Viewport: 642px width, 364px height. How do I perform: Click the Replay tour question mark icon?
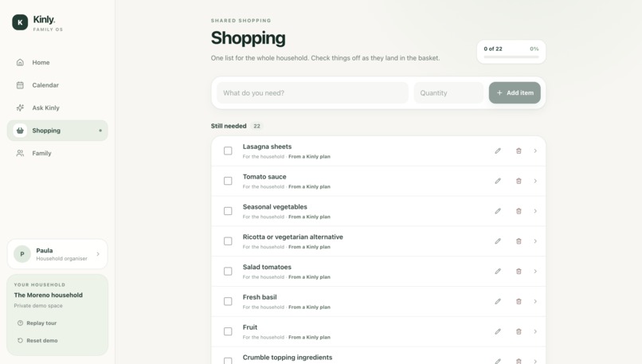[20, 323]
